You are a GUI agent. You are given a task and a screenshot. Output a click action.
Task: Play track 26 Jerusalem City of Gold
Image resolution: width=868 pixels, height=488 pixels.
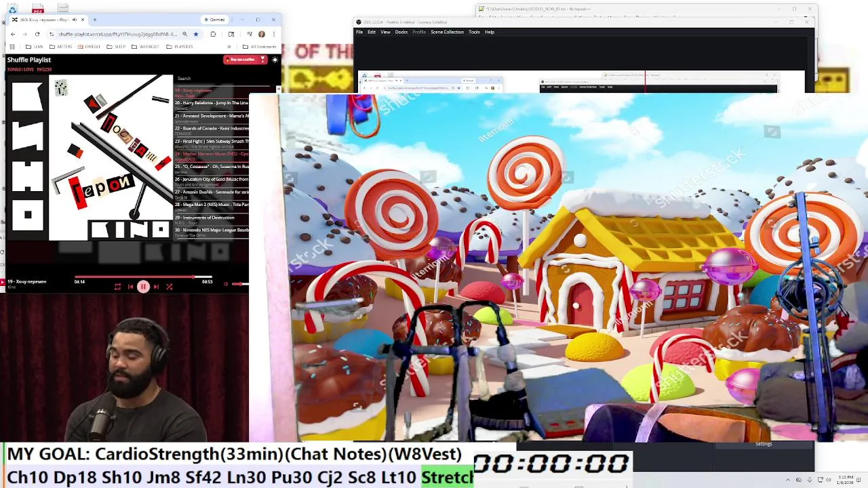coord(212,181)
